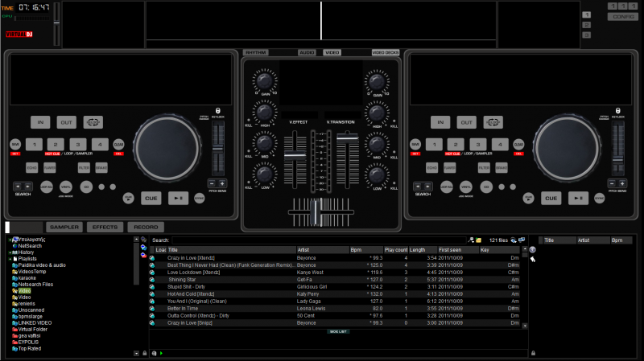The width and height of the screenshot is (644, 361).
Task: Enable CD jog mode on left deck
Action: [x=86, y=187]
